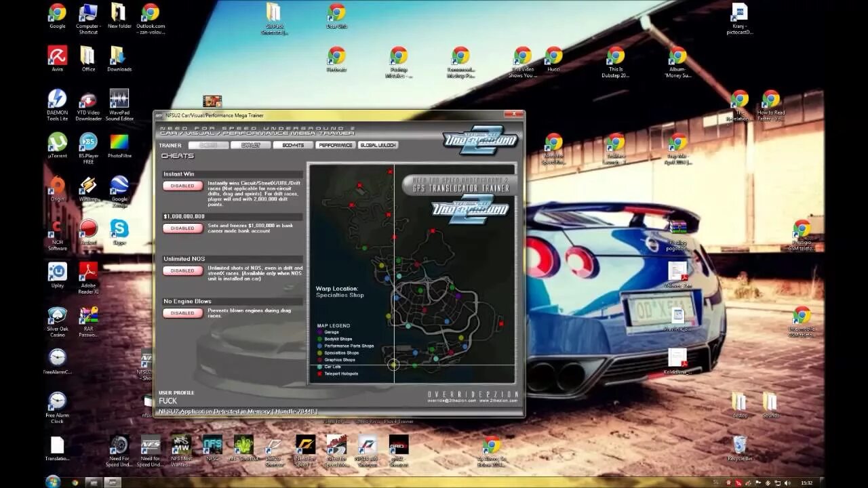Click the taskbar clock showing 15:32

pos(806,483)
